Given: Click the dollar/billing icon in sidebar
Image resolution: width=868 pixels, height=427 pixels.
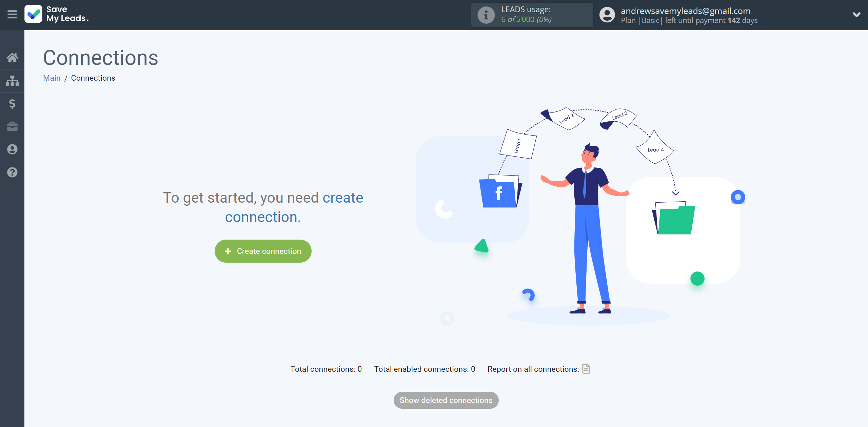Looking at the screenshot, I should pos(12,103).
